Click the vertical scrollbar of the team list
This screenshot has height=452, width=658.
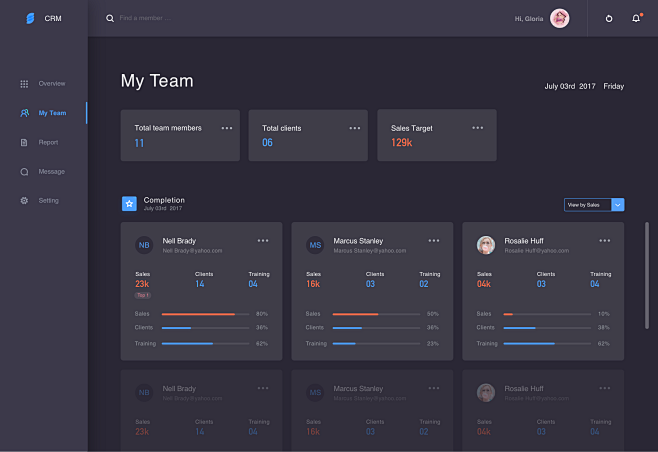(647, 276)
